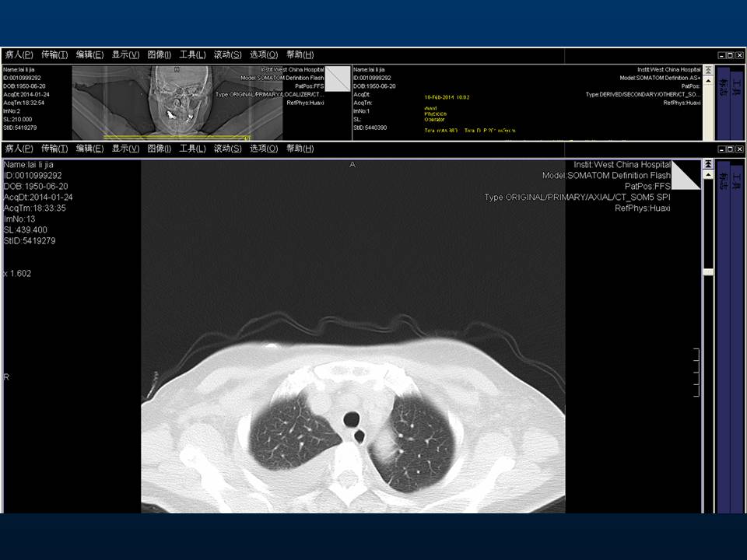Click the scroll-up arrow in the upper-right viewer
The image size is (747, 560).
(708, 80)
